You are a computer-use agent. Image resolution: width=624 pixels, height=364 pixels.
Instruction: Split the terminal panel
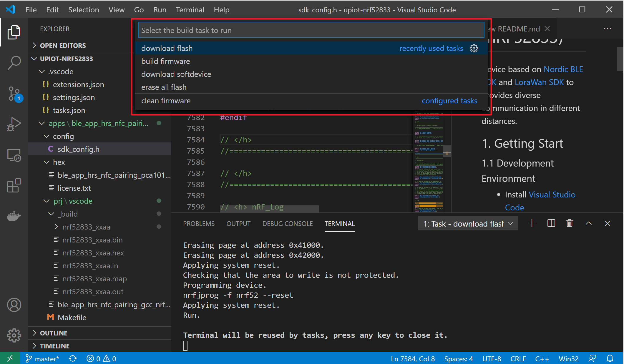[551, 224]
